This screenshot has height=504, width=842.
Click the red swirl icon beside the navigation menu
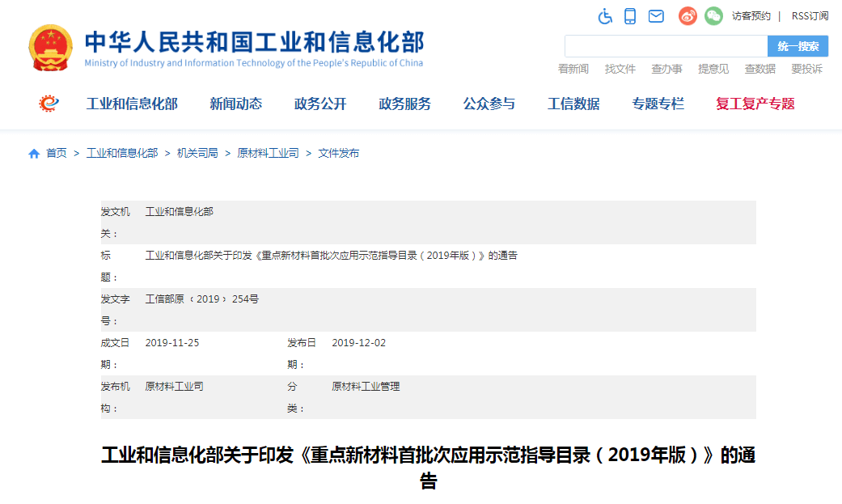[x=49, y=104]
